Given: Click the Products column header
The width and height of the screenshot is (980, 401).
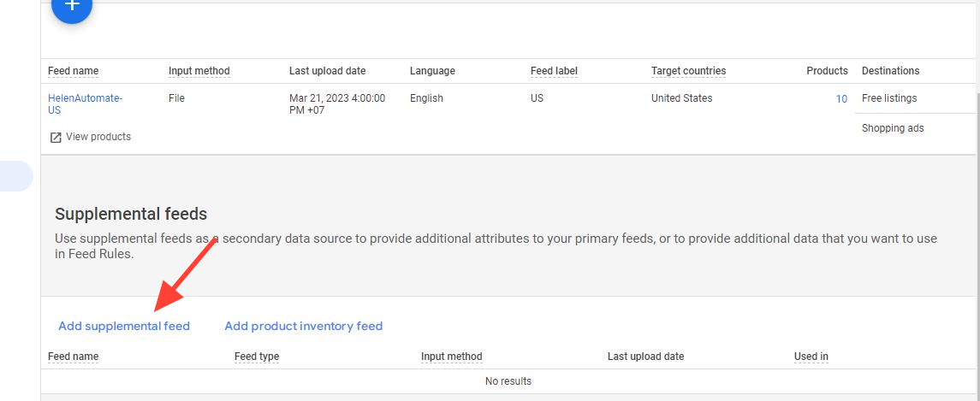Looking at the screenshot, I should click(x=827, y=71).
